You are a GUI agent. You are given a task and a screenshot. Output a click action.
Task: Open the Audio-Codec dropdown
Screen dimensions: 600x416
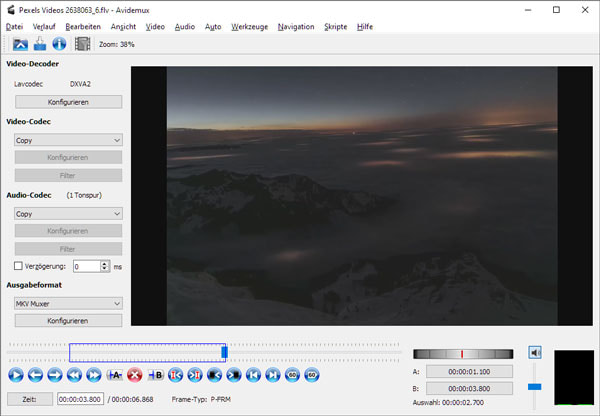[x=68, y=213]
